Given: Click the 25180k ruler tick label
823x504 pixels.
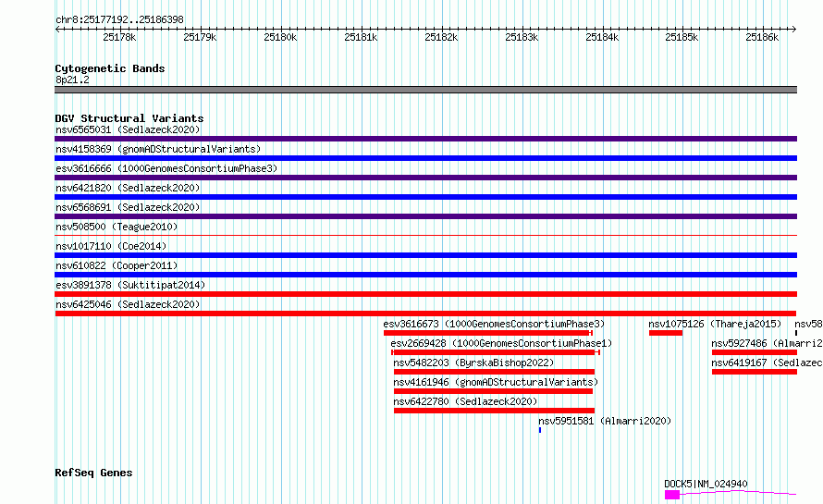Looking at the screenshot, I should coord(280,37).
